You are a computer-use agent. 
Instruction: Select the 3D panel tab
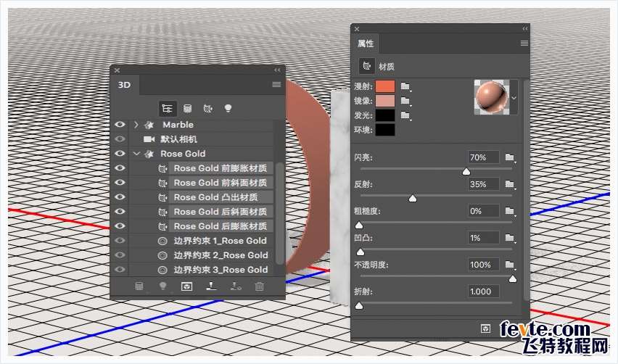[125, 85]
